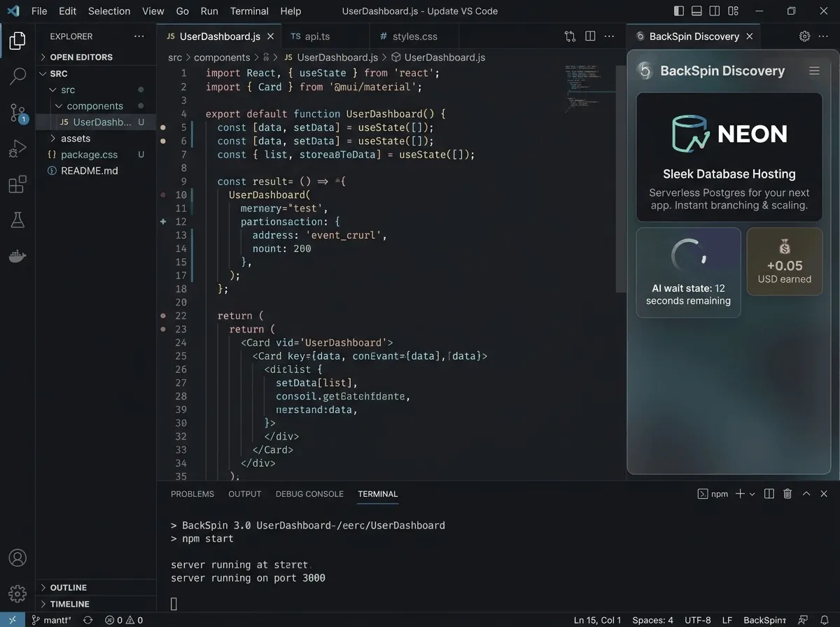
Task: Open the Search view in activity bar
Action: (17, 76)
